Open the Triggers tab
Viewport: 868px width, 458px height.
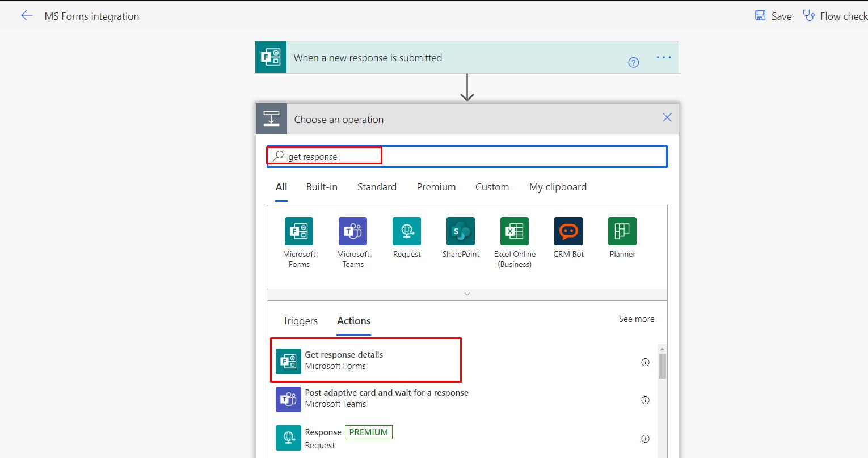point(300,321)
